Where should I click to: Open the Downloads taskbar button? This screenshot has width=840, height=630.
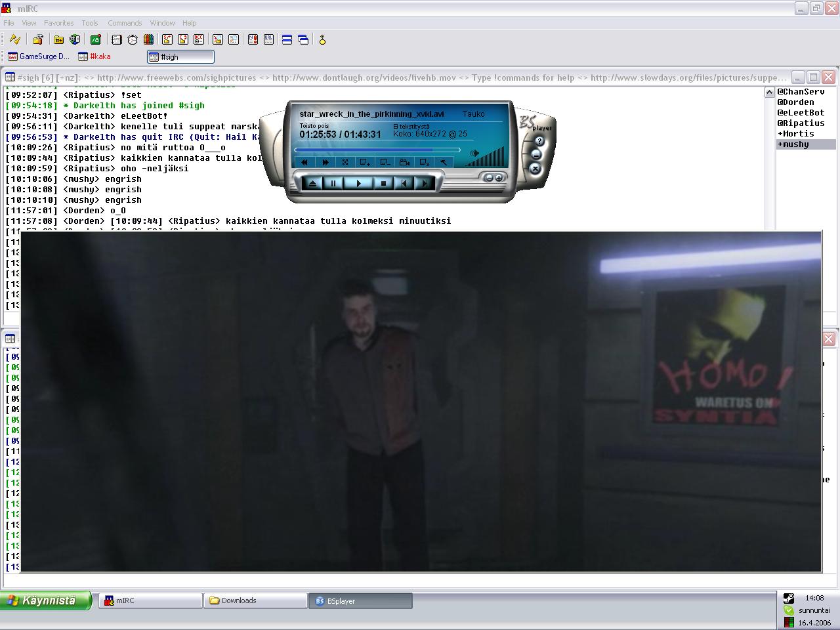255,600
